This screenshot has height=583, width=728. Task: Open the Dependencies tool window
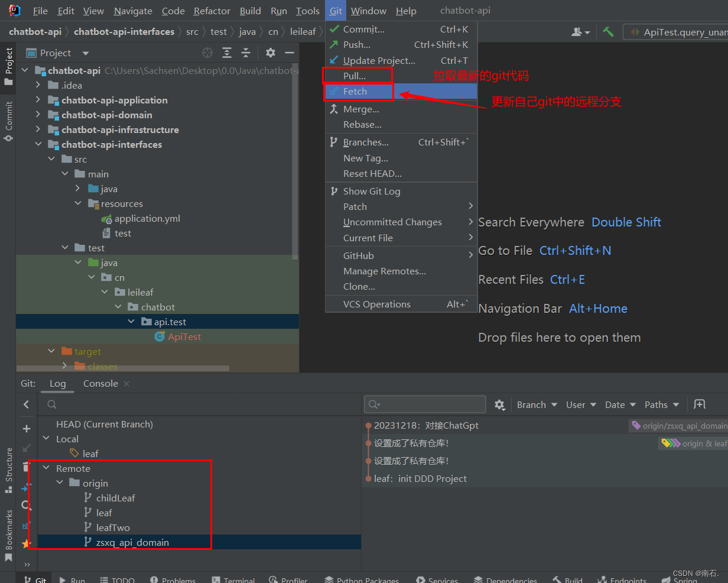point(506,580)
